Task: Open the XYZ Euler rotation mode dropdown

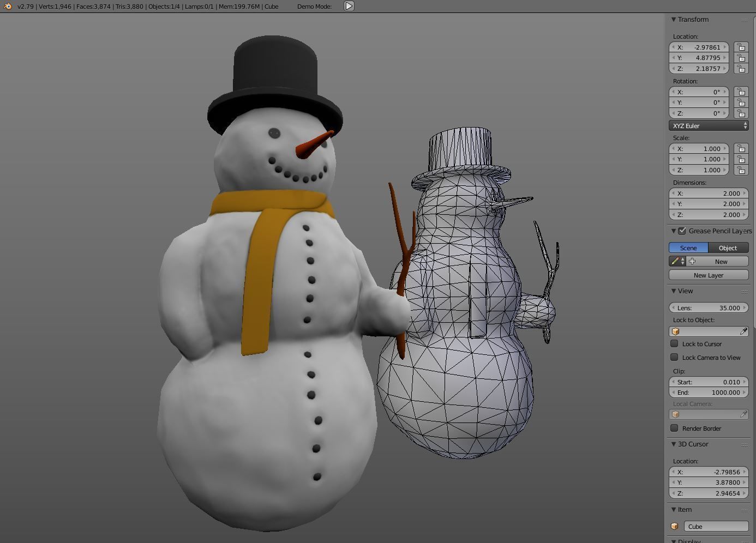Action: (x=708, y=125)
